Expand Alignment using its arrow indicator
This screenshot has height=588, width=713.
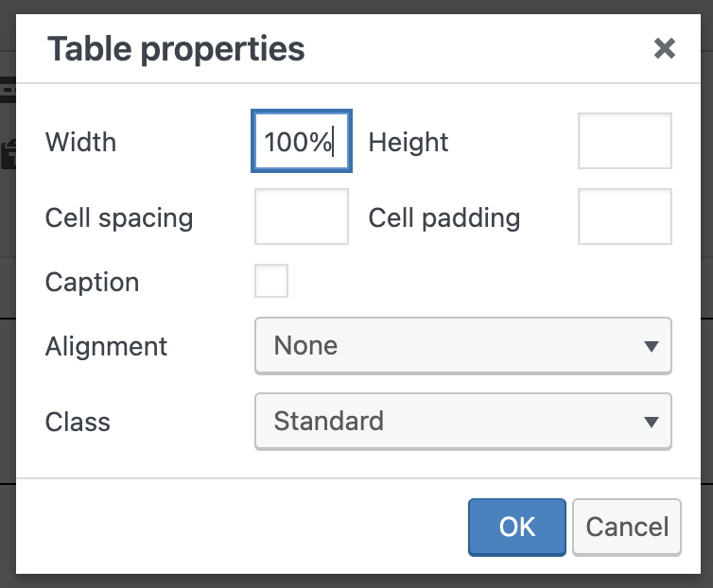(651, 346)
